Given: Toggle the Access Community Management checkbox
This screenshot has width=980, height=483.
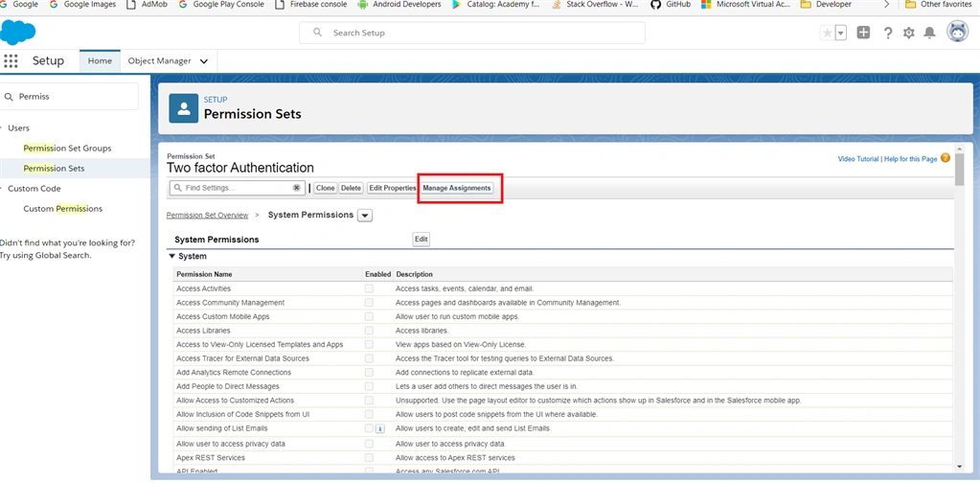Looking at the screenshot, I should (x=369, y=303).
